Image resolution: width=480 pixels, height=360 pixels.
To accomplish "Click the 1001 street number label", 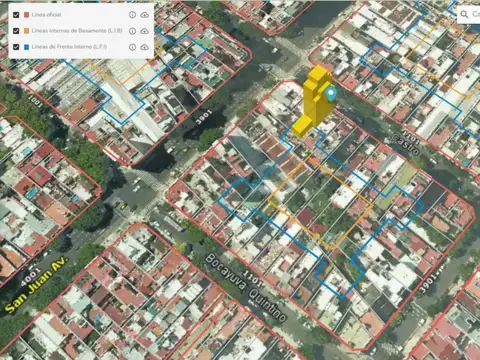I will [35, 101].
